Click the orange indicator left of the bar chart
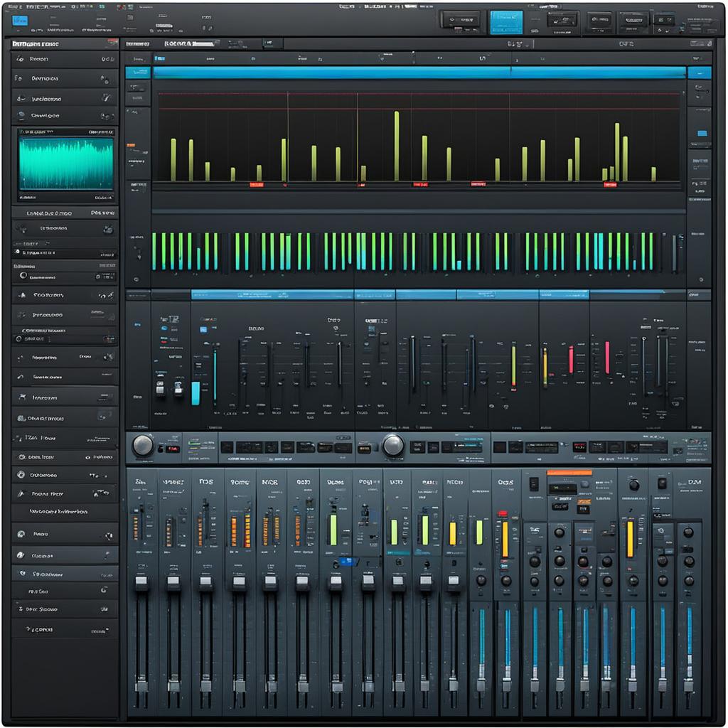This screenshot has height=728, width=728. [x=131, y=145]
